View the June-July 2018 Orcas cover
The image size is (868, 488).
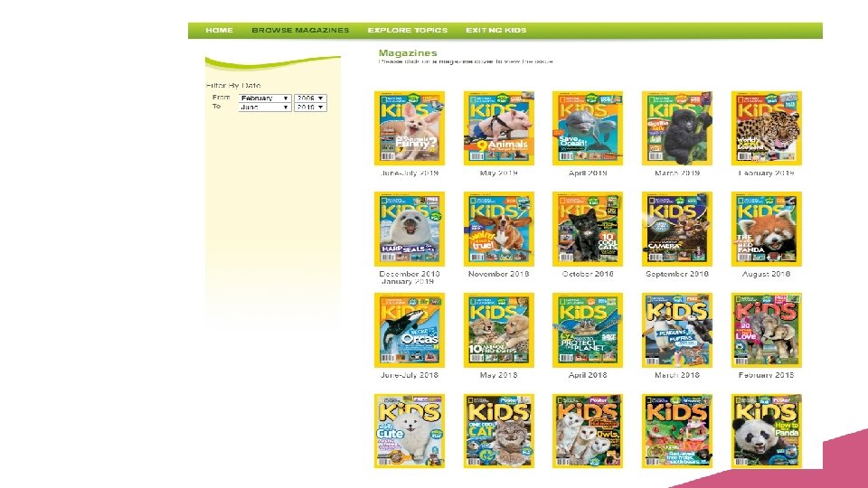tap(409, 331)
